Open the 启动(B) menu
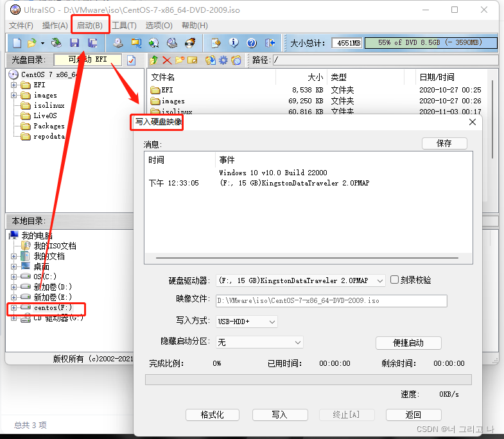 [x=90, y=26]
